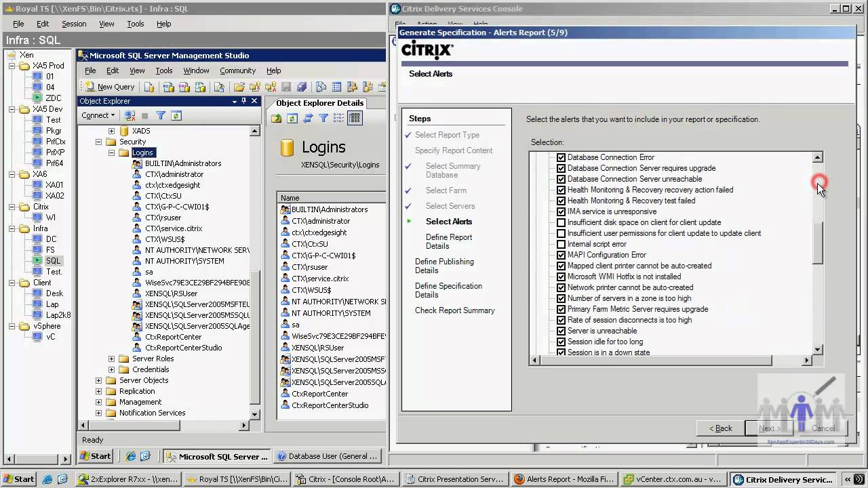The width and height of the screenshot is (868, 488).
Task: Click the Back button in wizard
Action: 721,428
